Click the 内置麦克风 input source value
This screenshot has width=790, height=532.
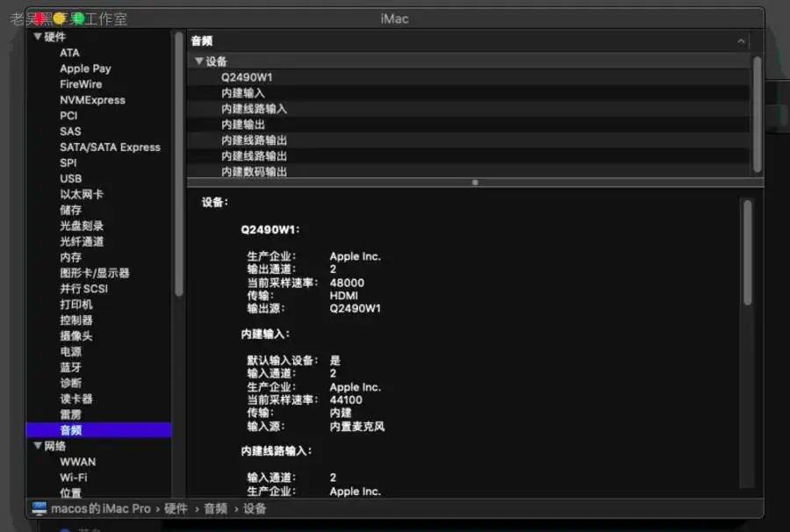(x=357, y=426)
